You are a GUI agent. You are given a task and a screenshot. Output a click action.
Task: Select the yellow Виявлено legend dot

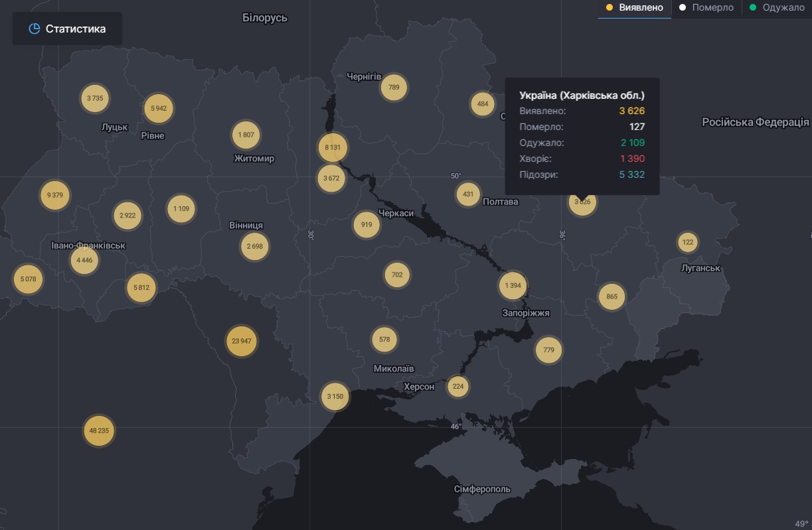(x=609, y=7)
